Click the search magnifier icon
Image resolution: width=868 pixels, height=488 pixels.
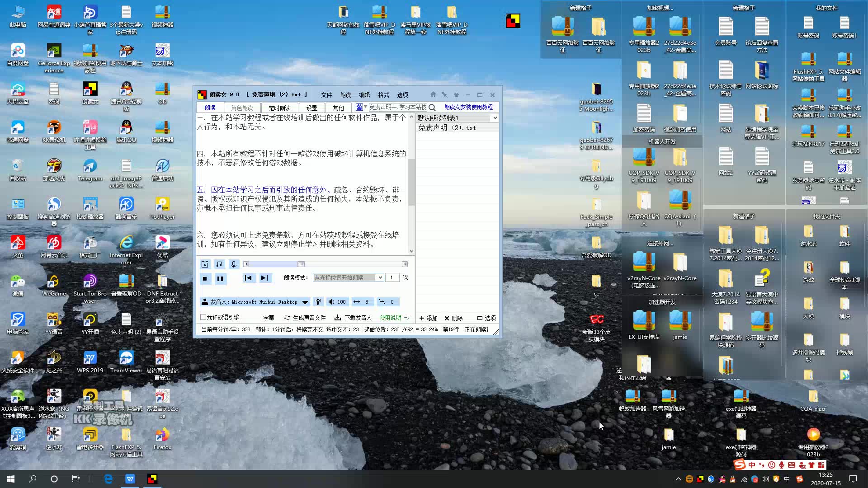click(x=432, y=108)
